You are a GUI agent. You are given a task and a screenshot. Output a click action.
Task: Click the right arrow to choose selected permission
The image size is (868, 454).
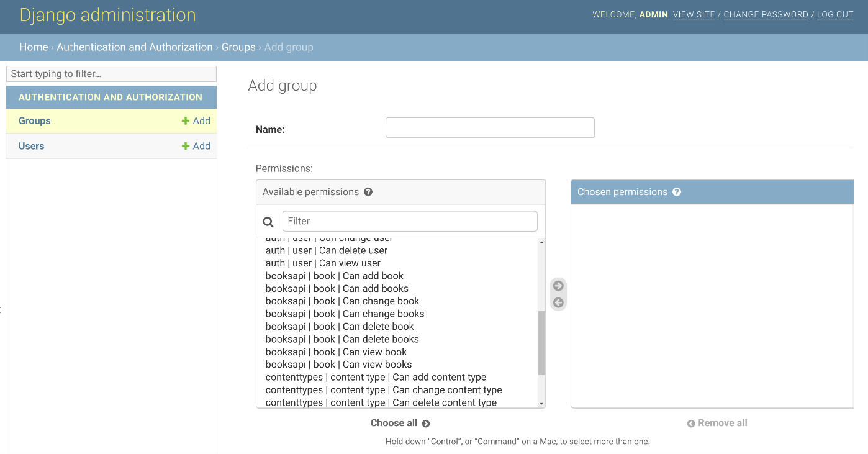point(558,286)
